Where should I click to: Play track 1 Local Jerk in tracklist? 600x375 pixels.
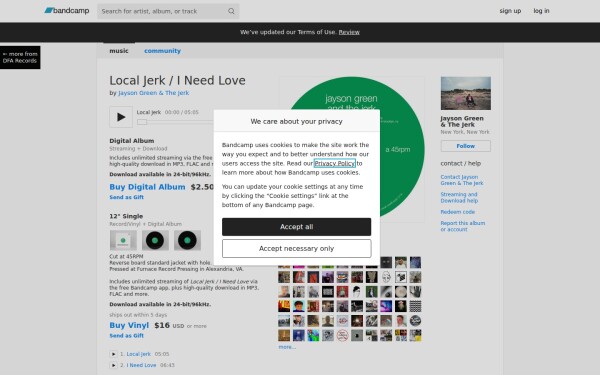click(113, 354)
